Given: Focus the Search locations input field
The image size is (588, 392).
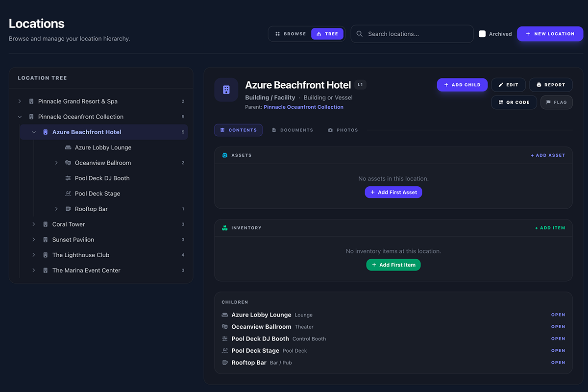Looking at the screenshot, I should 416,34.
